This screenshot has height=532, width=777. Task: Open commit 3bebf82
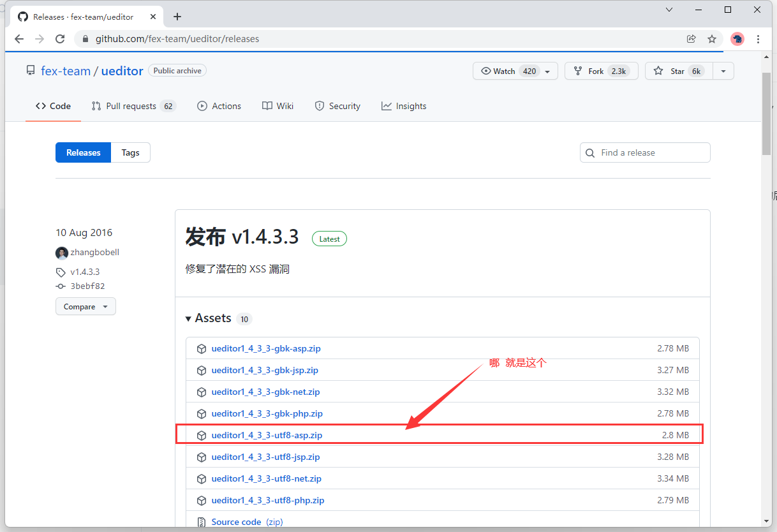point(87,286)
